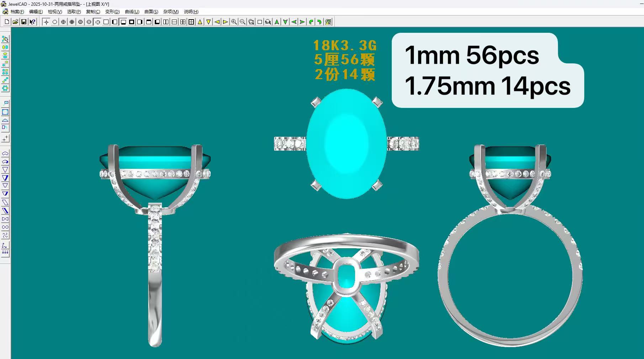644x359 pixels.
Task: Select the rendering lamp icon at toolbar end
Action: [x=328, y=22]
